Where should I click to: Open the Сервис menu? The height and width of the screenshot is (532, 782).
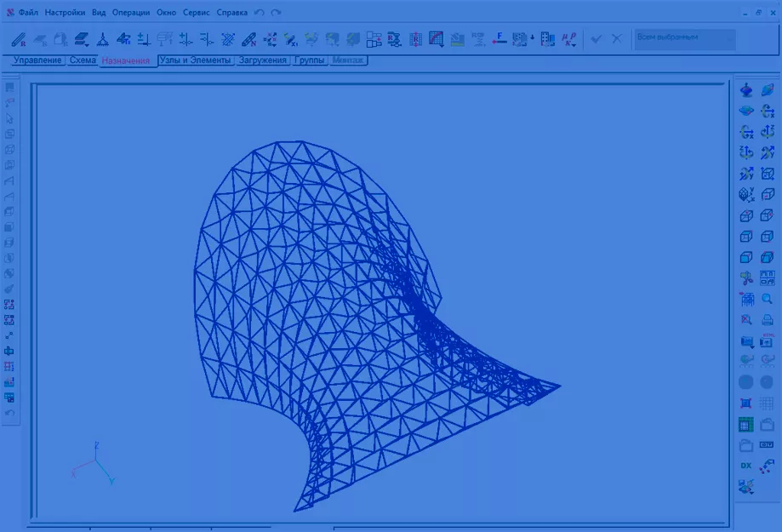(x=196, y=13)
